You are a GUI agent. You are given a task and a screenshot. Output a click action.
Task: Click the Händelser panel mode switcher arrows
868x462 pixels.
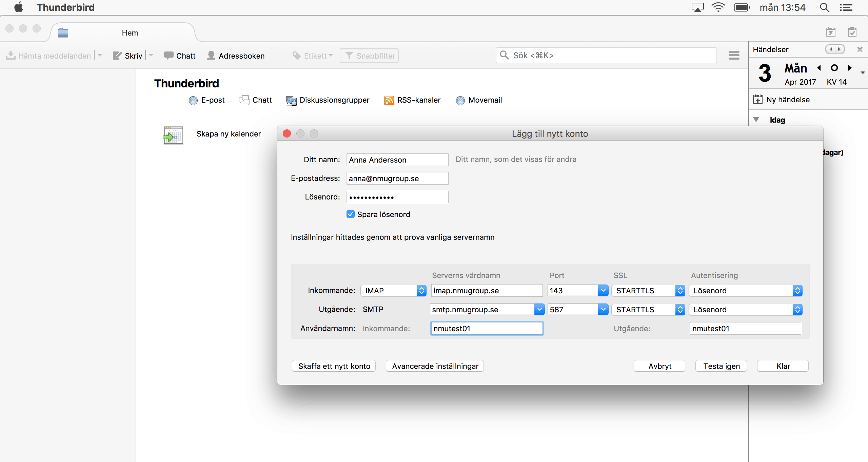click(x=835, y=49)
